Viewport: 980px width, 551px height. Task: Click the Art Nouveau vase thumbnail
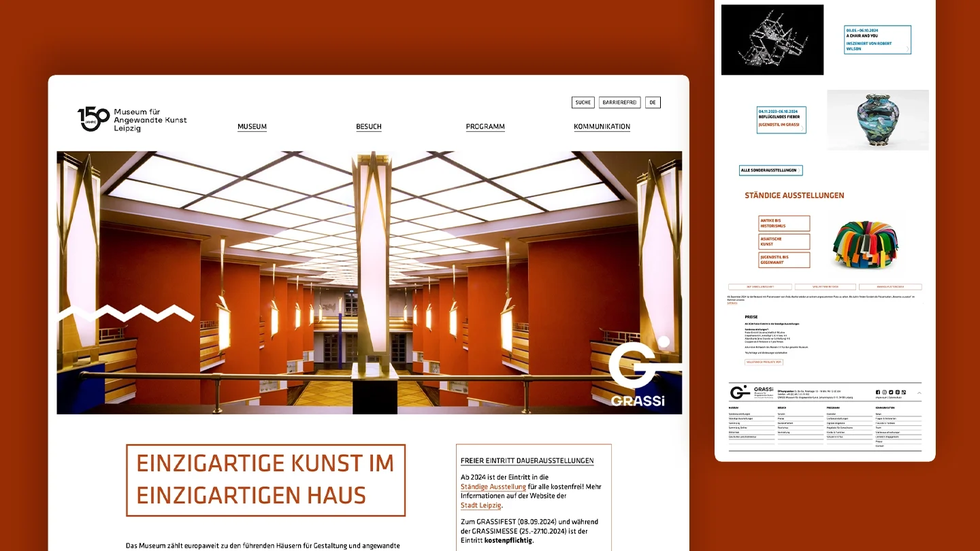coord(878,120)
